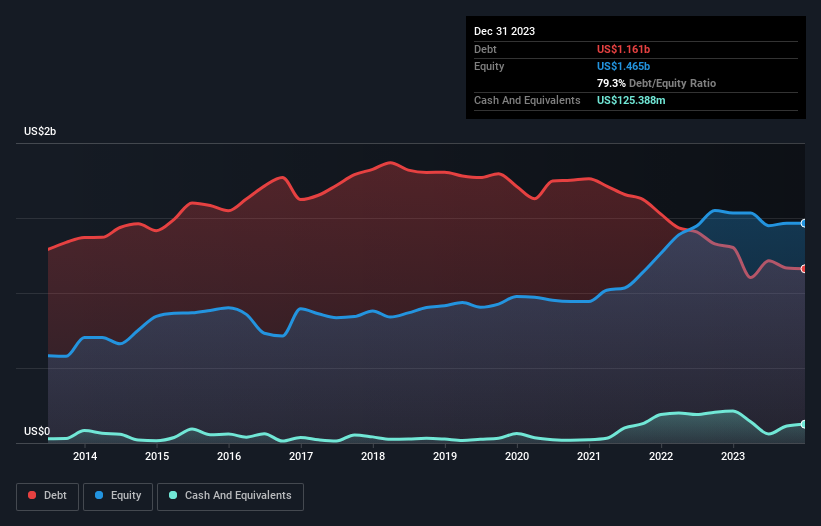Click the 2020 x-axis label
This screenshot has width=821, height=526.
tap(517, 456)
